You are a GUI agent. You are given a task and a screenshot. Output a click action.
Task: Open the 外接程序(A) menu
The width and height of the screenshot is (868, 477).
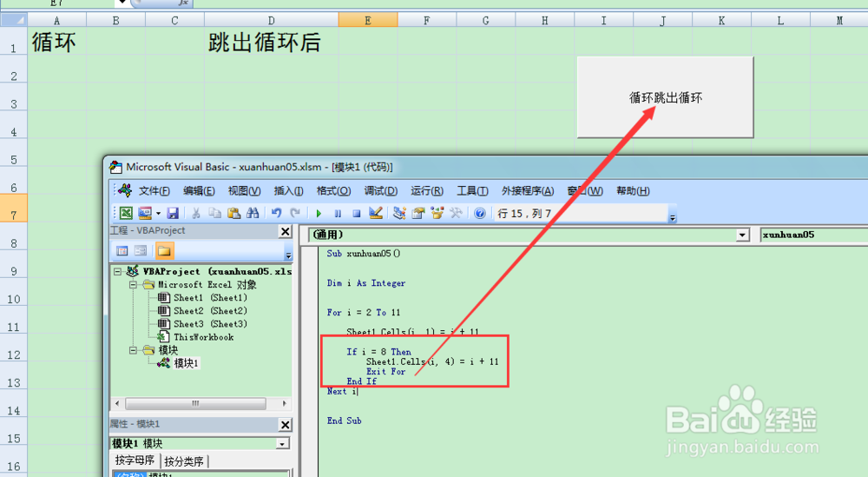(528, 191)
